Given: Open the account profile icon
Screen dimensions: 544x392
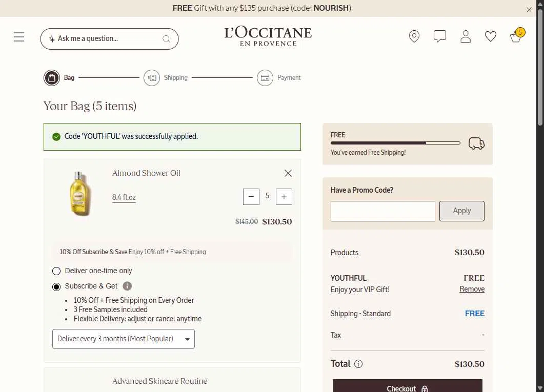Looking at the screenshot, I should [x=466, y=36].
